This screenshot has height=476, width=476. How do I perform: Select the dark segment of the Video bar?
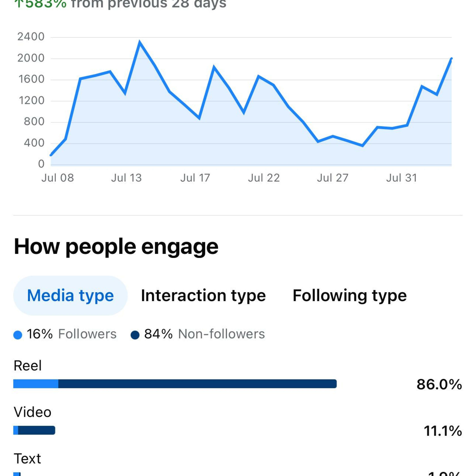tap(36, 430)
